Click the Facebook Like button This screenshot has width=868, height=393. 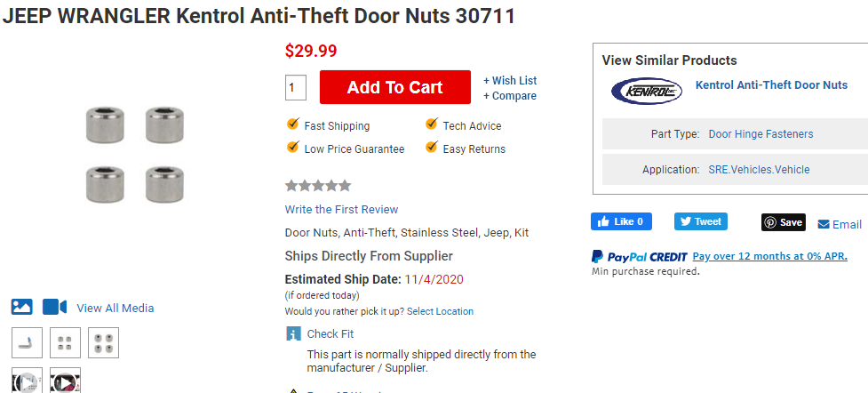pos(622,221)
